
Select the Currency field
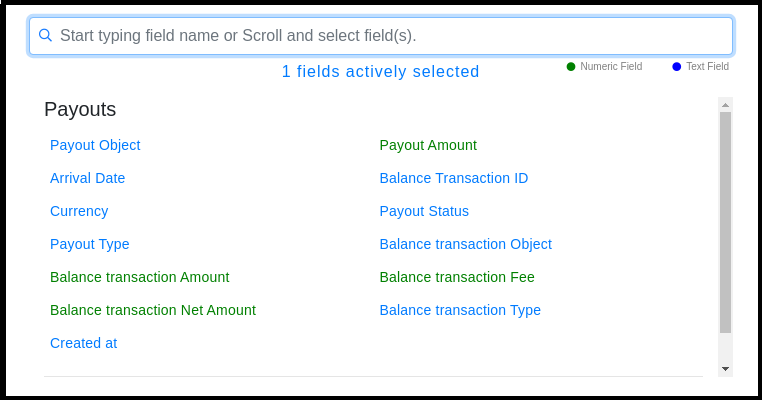coord(79,211)
